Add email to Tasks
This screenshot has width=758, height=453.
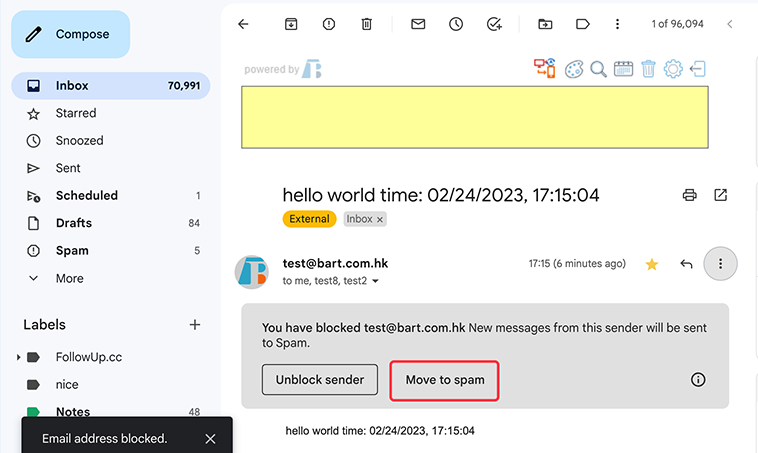pos(494,24)
